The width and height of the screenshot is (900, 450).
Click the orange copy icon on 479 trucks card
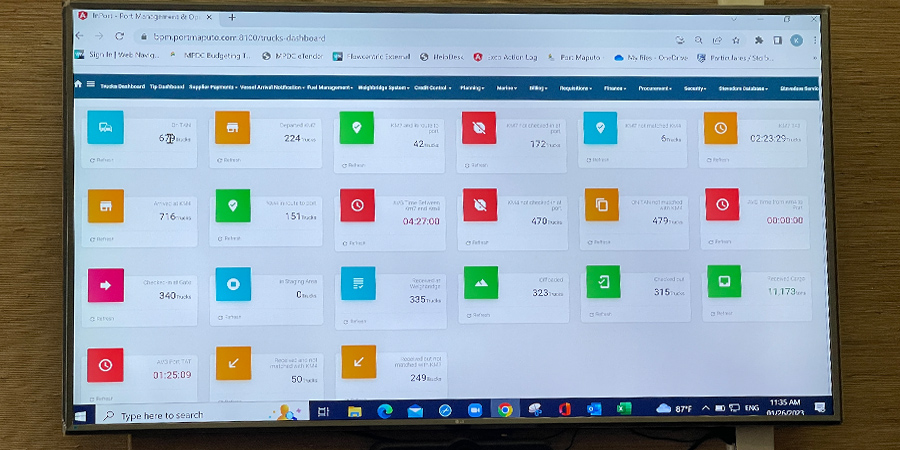[x=602, y=204]
